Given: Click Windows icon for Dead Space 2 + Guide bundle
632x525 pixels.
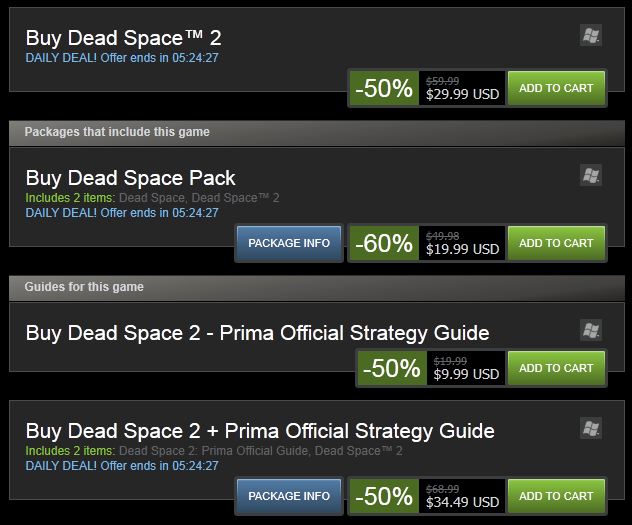Looking at the screenshot, I should (590, 428).
